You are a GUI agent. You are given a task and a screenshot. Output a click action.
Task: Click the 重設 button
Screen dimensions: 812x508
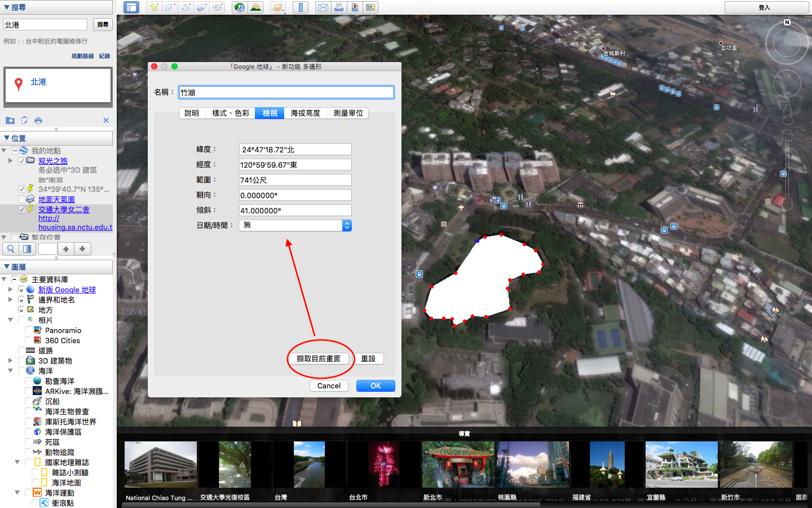click(x=368, y=359)
